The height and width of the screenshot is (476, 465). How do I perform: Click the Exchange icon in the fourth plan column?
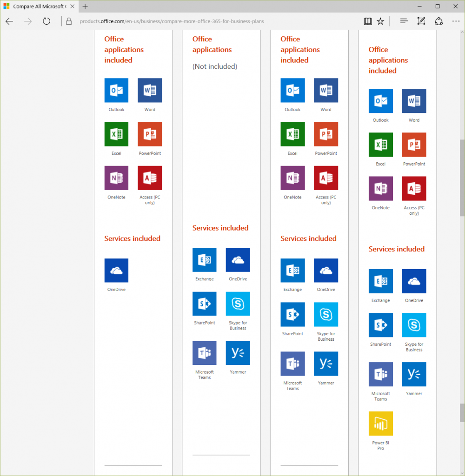tap(380, 281)
